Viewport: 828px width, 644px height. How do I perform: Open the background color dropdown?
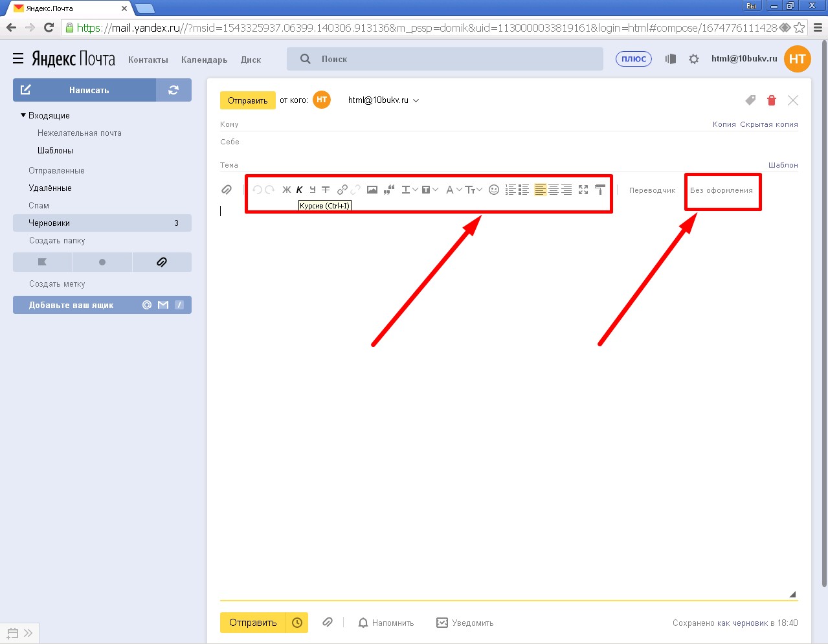point(430,190)
